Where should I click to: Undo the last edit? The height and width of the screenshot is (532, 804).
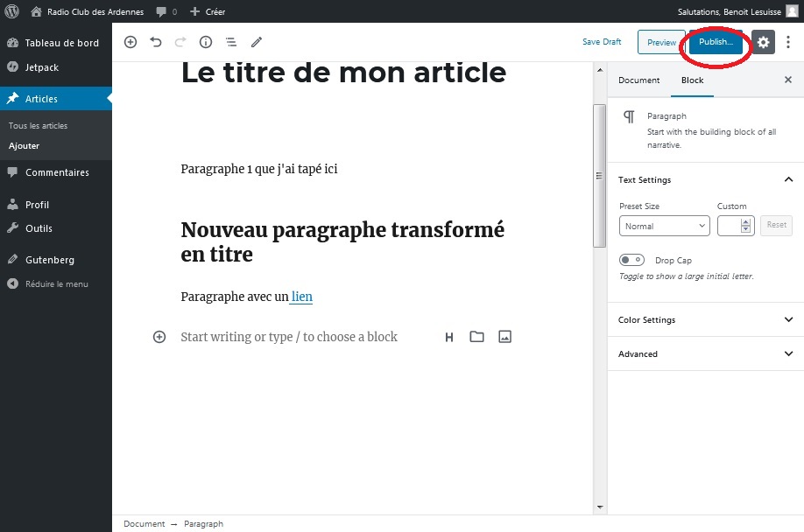tap(156, 42)
